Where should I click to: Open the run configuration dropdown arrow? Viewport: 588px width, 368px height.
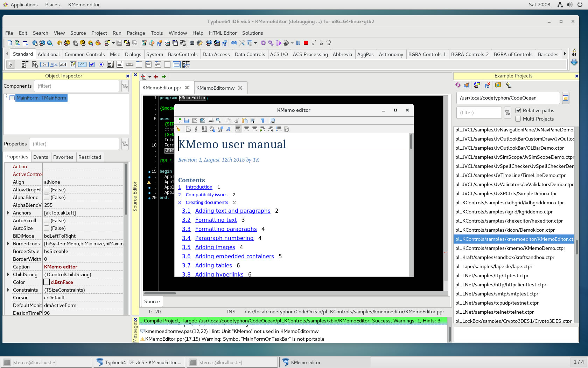(x=292, y=43)
